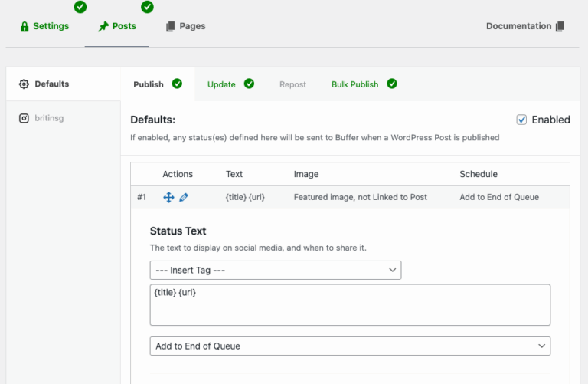Select the Publish sub-tab
This screenshot has width=588, height=384.
158,84
